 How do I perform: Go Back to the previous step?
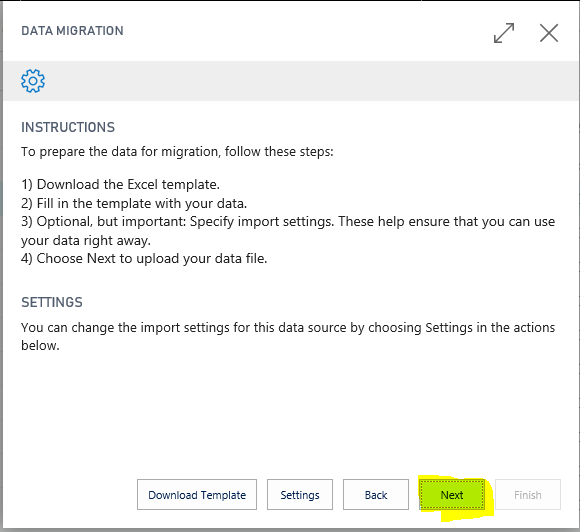click(376, 495)
